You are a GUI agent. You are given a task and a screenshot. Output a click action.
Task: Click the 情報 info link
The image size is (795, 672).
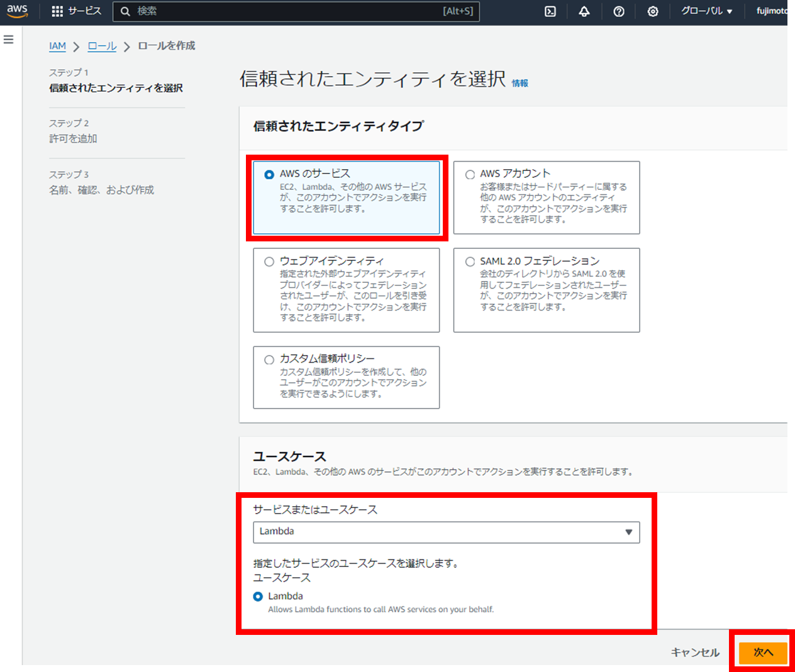520,83
